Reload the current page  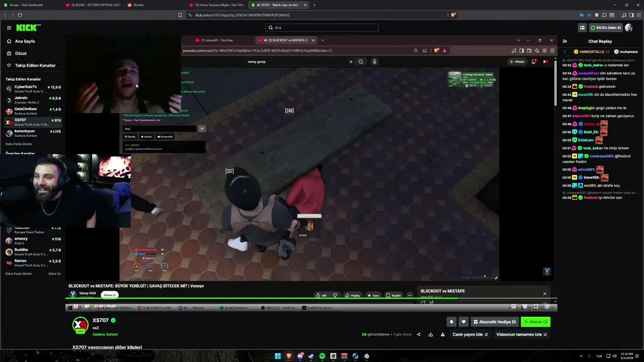[20, 15]
